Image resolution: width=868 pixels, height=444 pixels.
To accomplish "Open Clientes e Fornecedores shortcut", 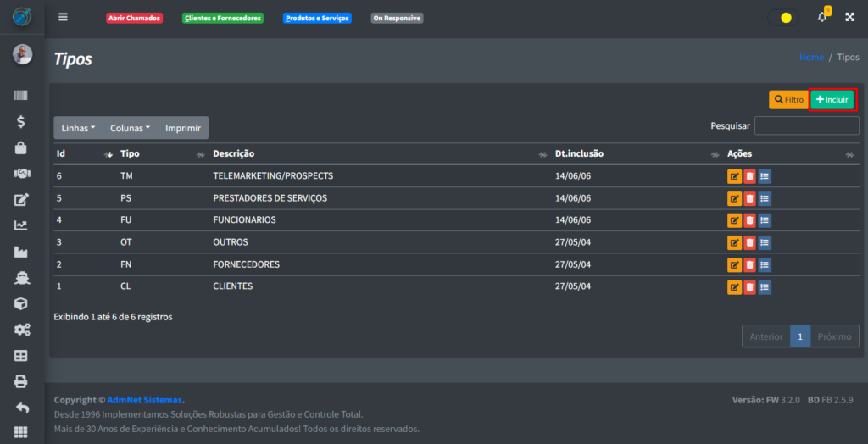I will tap(223, 18).
